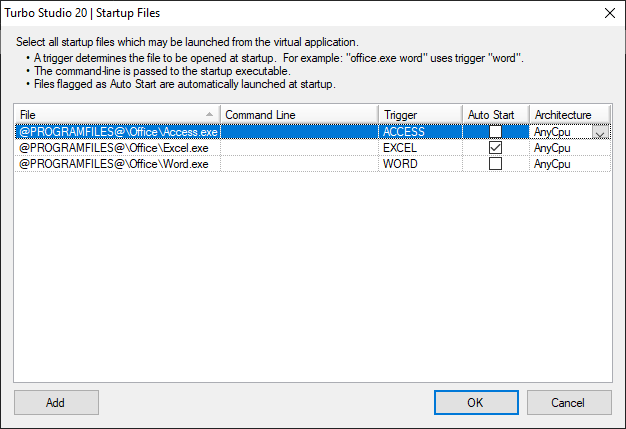
Task: Click the Architecture column header
Action: (x=569, y=115)
